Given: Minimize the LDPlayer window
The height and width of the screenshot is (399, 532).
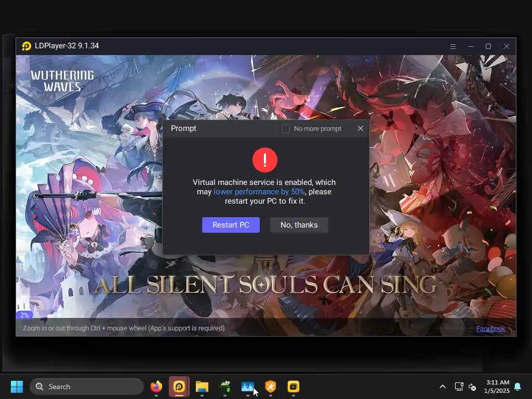Looking at the screenshot, I should tap(471, 46).
